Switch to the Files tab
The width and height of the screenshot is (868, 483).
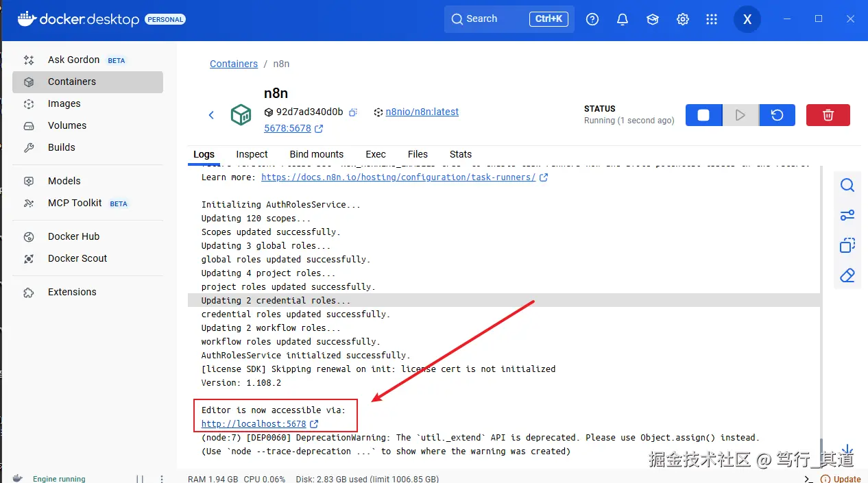(x=418, y=154)
